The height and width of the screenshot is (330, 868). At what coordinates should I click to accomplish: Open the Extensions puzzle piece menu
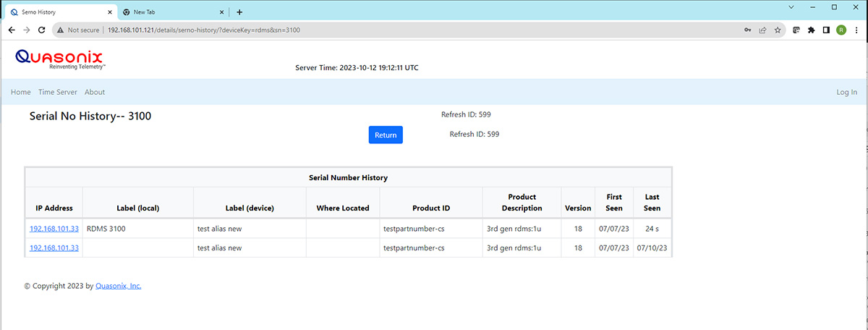click(x=811, y=30)
